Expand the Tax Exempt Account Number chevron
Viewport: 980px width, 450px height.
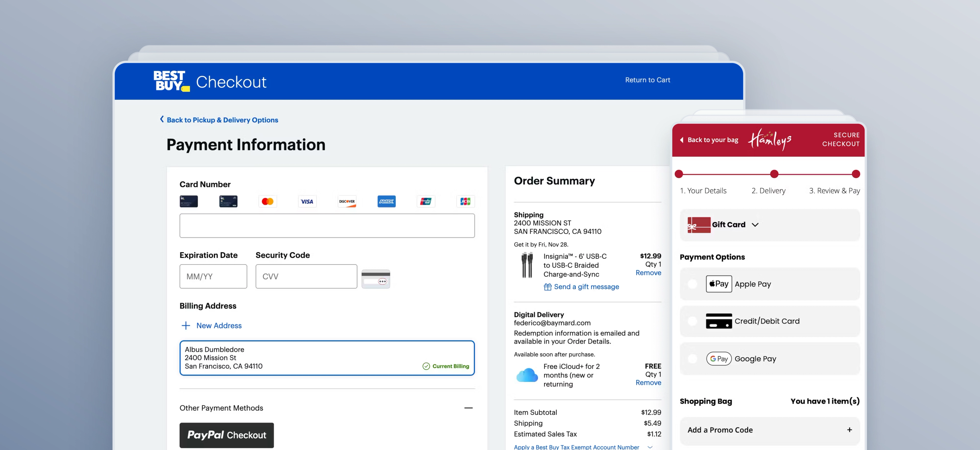650,447
